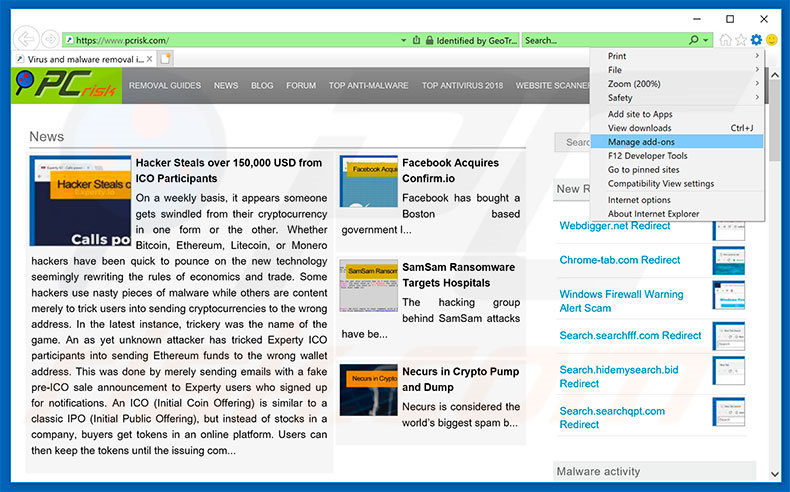Select Go to pinned sites
This screenshot has width=790, height=492.
pos(677,170)
